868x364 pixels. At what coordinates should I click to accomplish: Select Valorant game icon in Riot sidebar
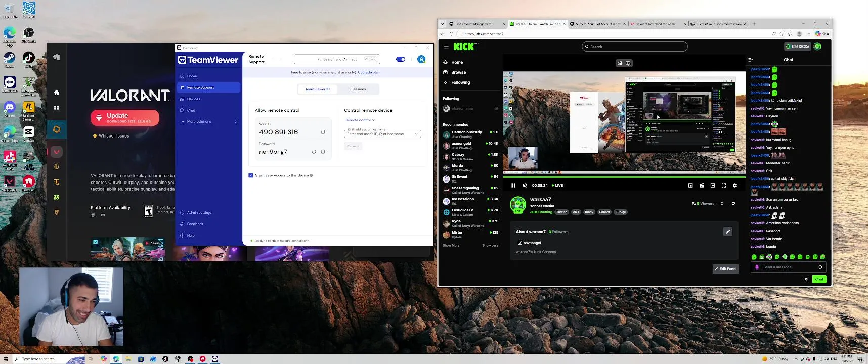56,151
